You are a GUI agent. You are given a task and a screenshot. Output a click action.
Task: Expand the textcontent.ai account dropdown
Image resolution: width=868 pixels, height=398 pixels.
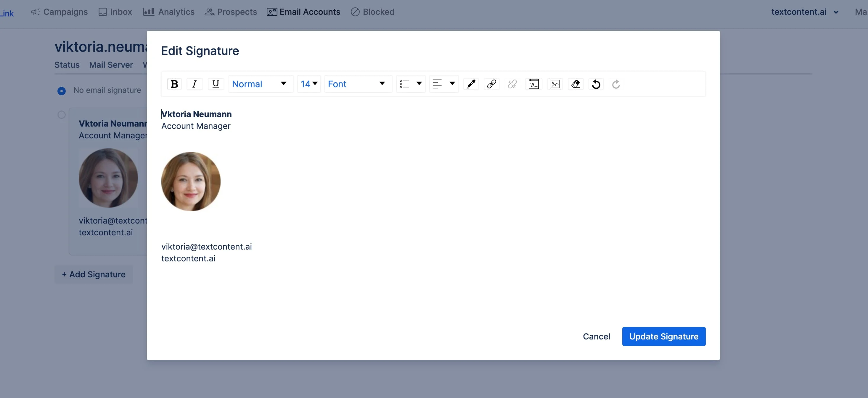[805, 12]
